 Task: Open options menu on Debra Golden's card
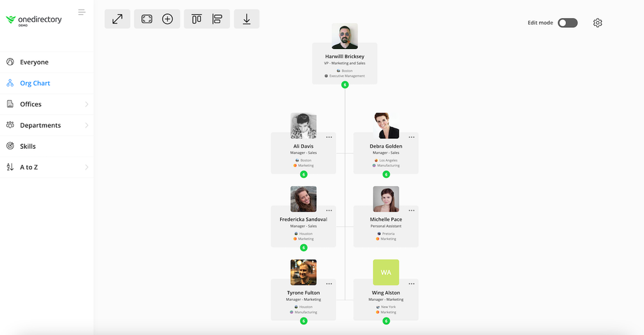pos(412,137)
